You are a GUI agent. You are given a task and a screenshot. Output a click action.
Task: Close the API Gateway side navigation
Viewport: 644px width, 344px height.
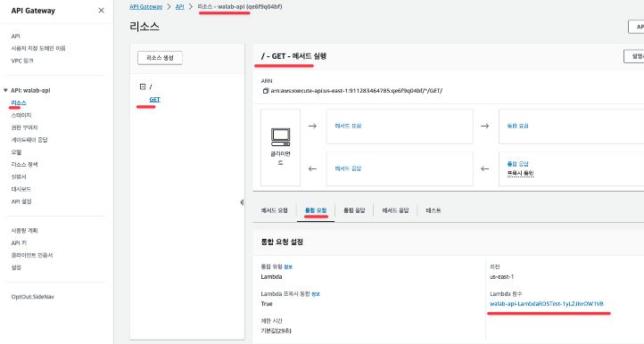[101, 11]
